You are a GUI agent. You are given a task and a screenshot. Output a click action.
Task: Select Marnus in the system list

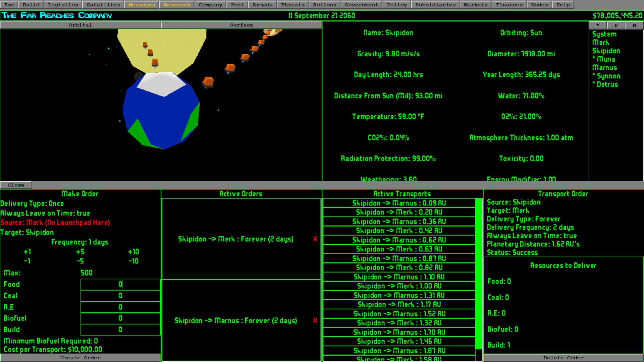click(604, 68)
